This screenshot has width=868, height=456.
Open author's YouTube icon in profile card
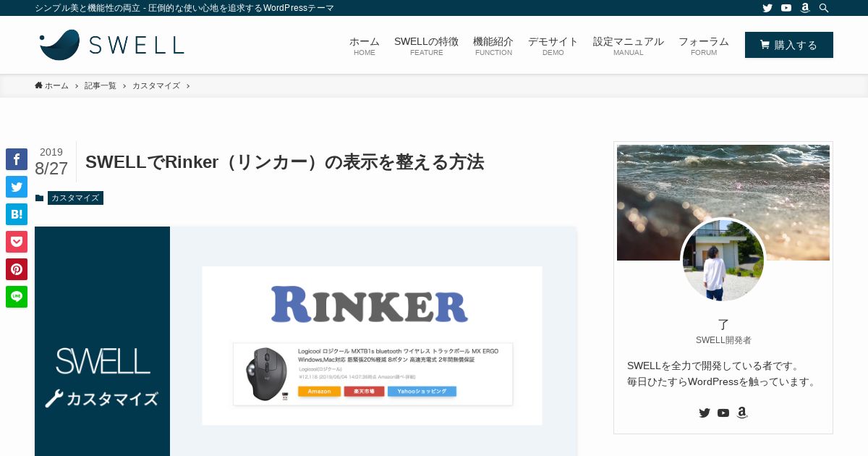coord(723,413)
